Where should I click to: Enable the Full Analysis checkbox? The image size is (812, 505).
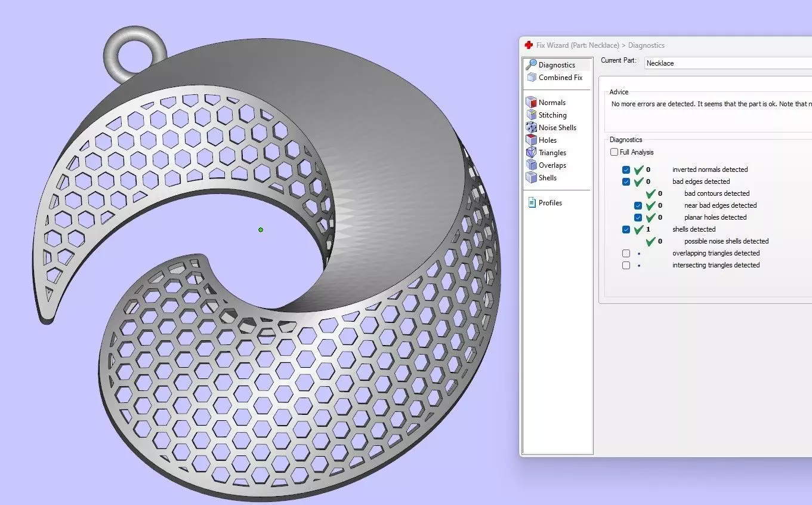pos(614,152)
